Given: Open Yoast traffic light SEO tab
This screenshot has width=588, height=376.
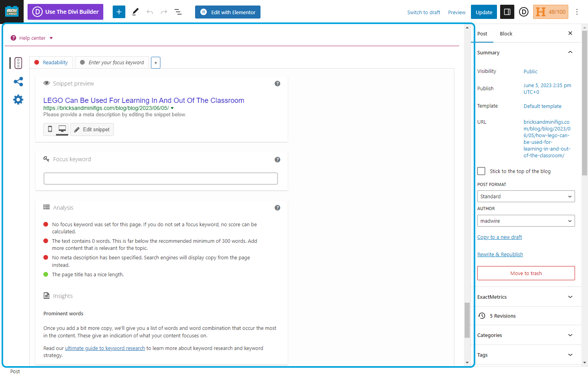Looking at the screenshot, I should pyautogui.click(x=18, y=63).
